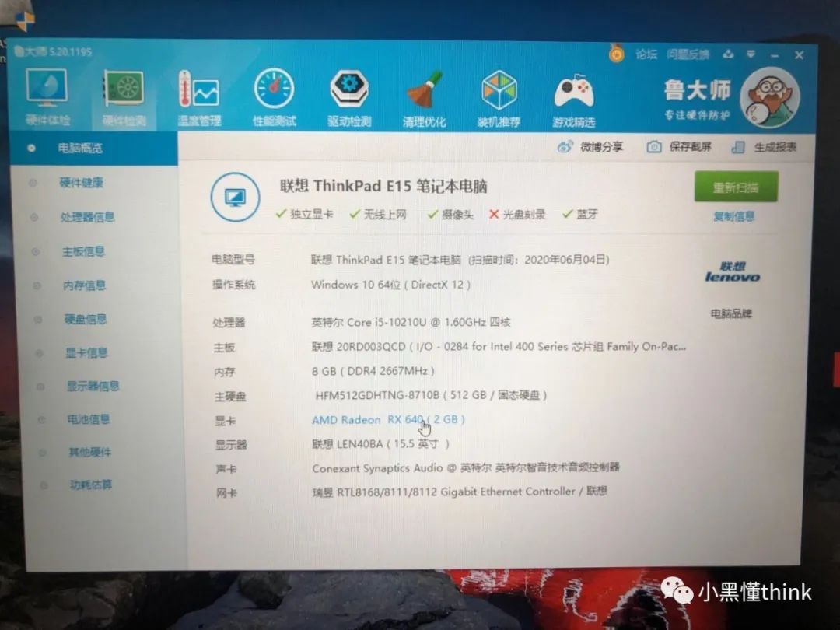
Task: Launch 性能测试 performance test icon
Action: tap(275, 97)
